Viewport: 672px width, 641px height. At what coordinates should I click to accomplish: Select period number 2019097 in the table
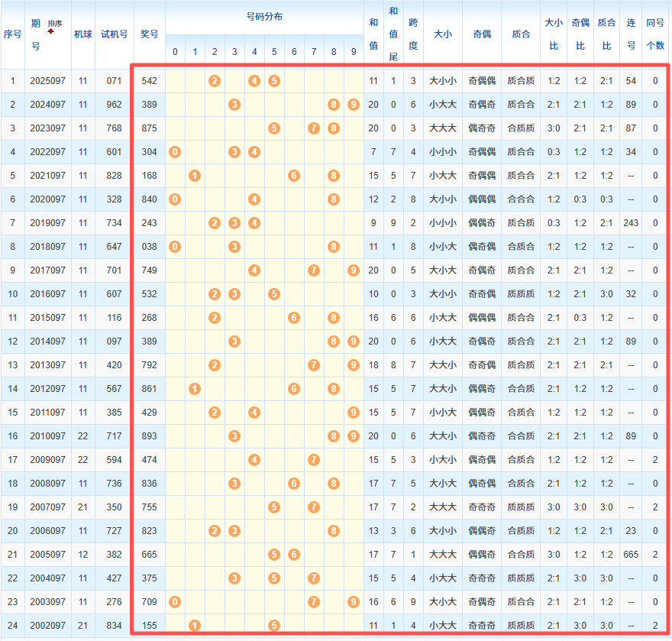coord(47,223)
